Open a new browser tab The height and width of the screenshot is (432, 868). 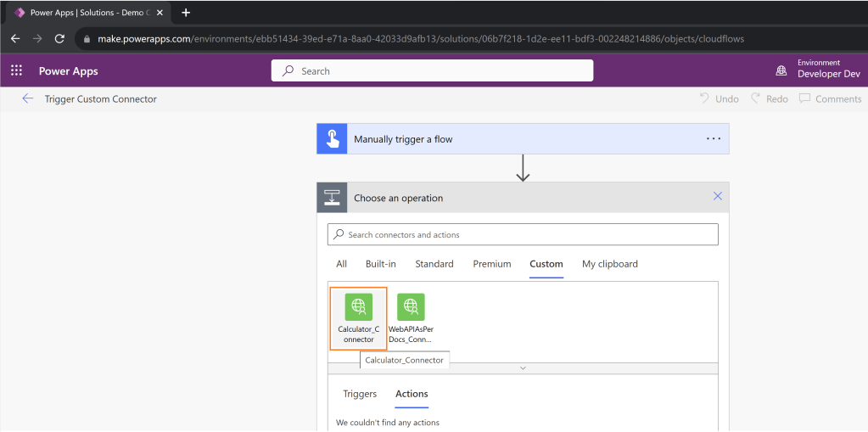coord(186,13)
